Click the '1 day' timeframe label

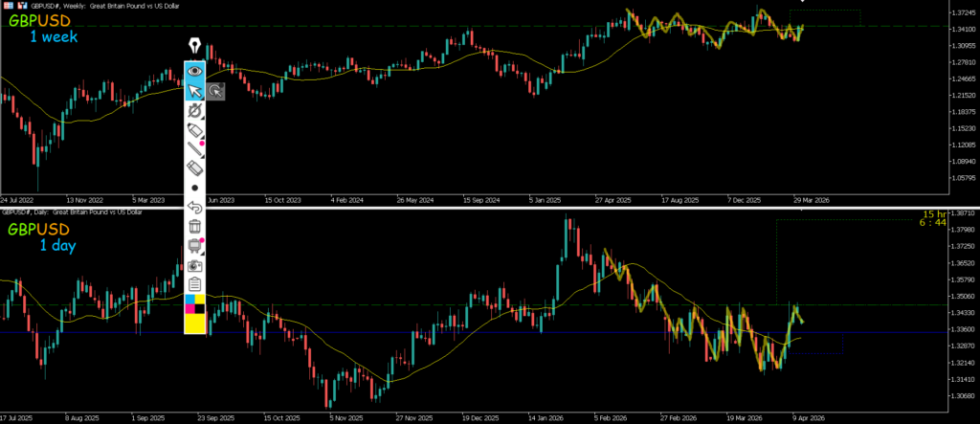pos(57,246)
